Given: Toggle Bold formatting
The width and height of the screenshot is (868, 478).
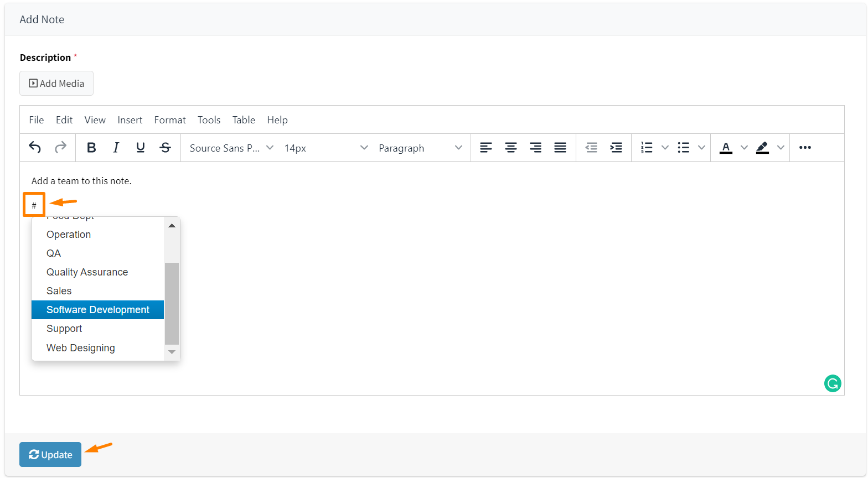Looking at the screenshot, I should click(x=91, y=147).
